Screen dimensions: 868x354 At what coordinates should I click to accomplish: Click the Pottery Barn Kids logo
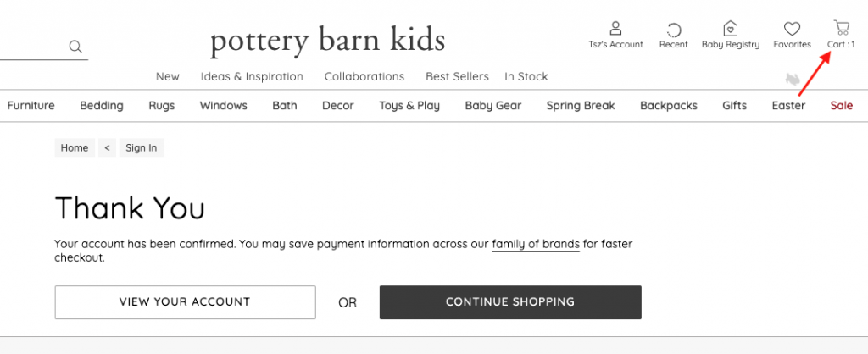tap(327, 40)
